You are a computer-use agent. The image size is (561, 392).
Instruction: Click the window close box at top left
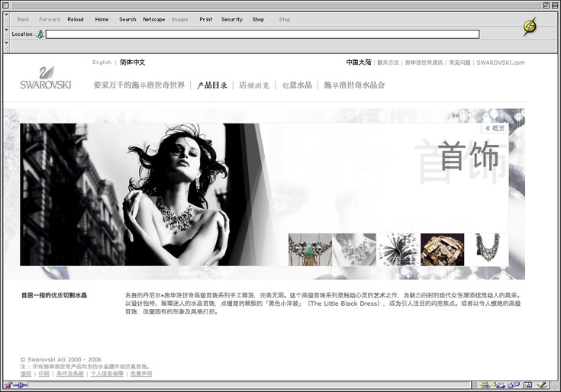[x=5, y=5]
